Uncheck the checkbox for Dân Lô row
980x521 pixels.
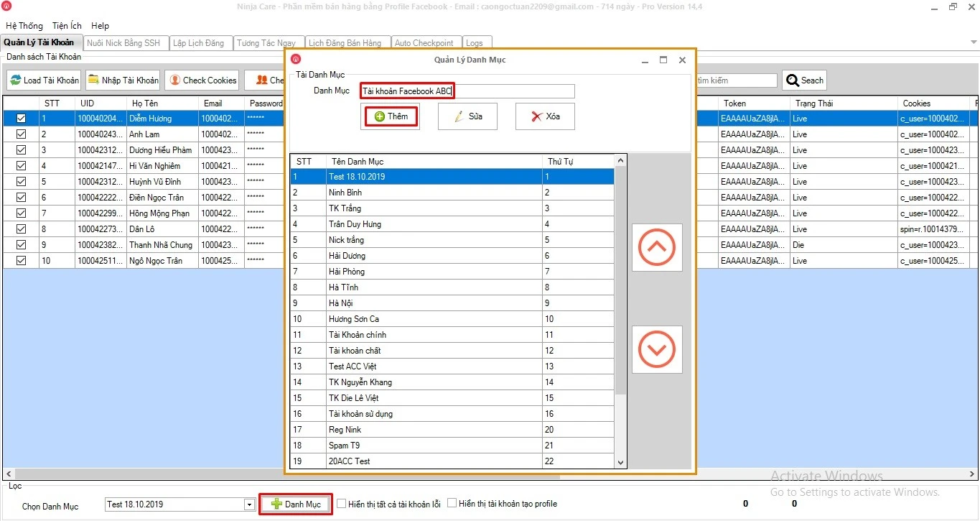click(x=21, y=229)
